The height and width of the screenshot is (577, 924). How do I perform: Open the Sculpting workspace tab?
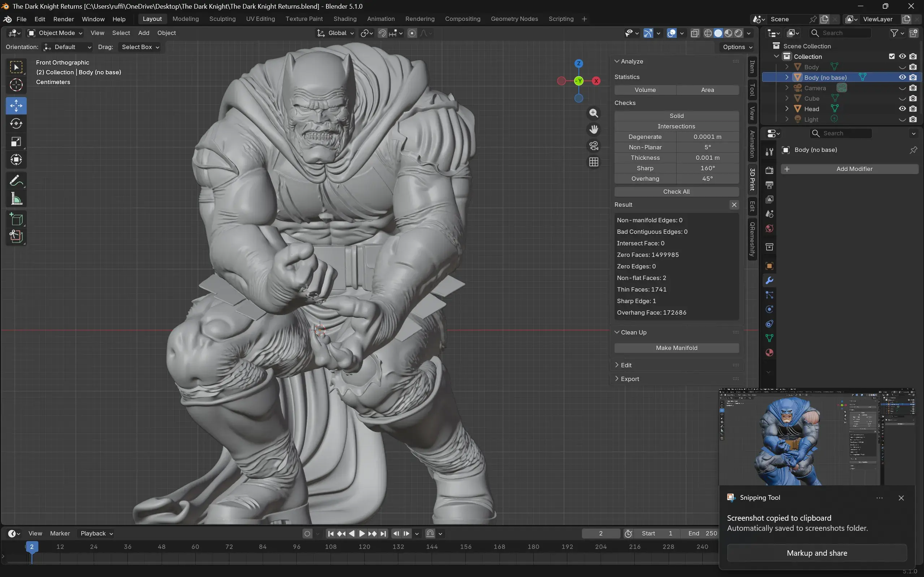click(x=222, y=19)
